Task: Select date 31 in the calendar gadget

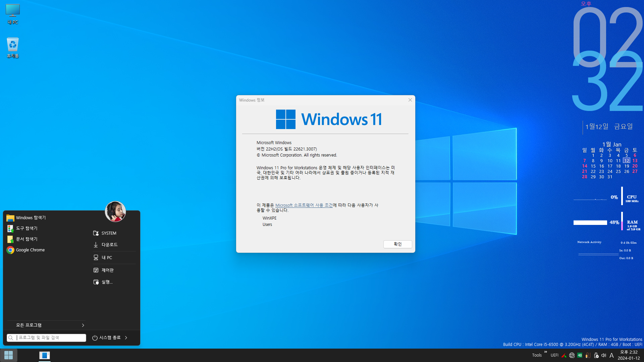Action: point(610,177)
